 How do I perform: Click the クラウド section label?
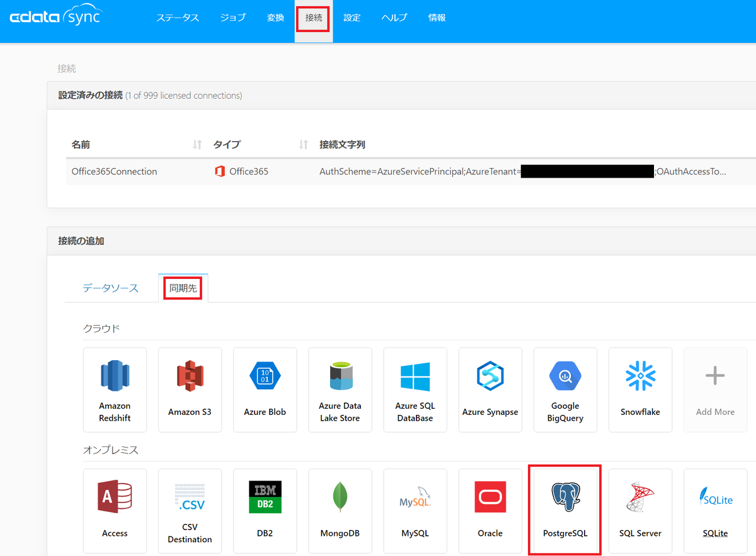pos(101,329)
